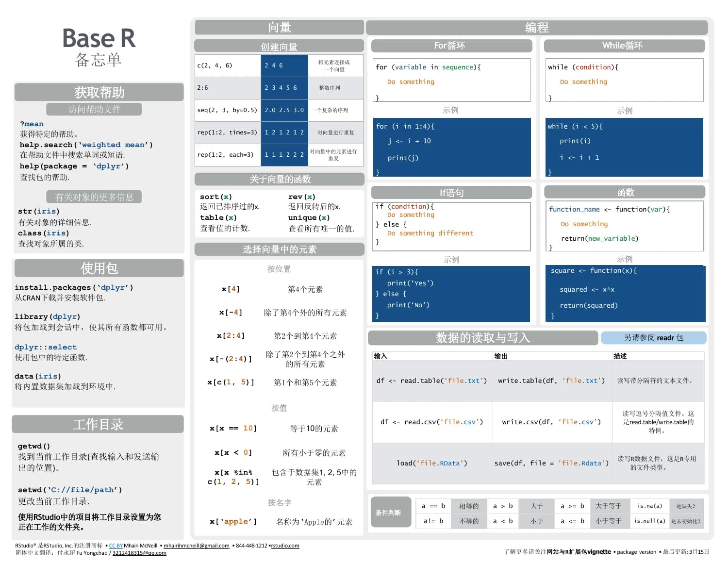This screenshot has width=728, height=563.
Task: Click data(iris) code text
Action: (x=37, y=376)
